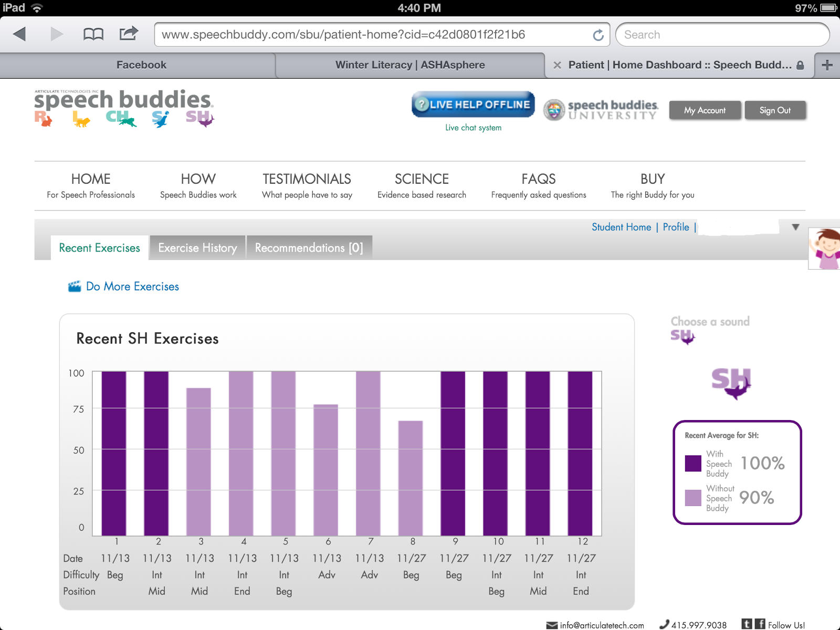Open a new Safari tab
This screenshot has height=630, width=840.
coord(827,65)
